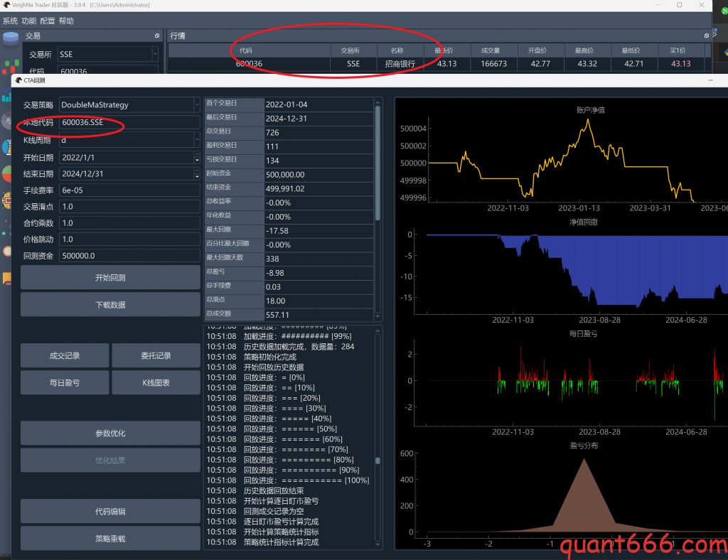Image resolution: width=728 pixels, height=560 pixels.
Task: Open the 配置 menu
Action: pyautogui.click(x=48, y=21)
